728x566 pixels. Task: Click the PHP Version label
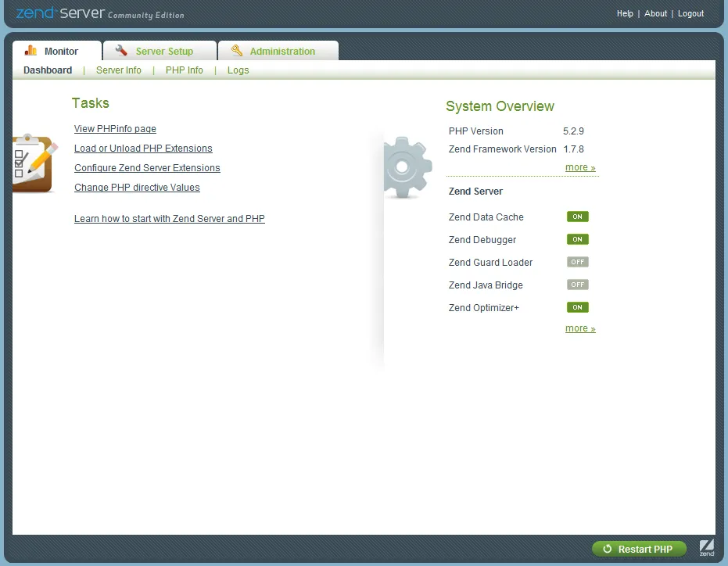[x=476, y=131]
